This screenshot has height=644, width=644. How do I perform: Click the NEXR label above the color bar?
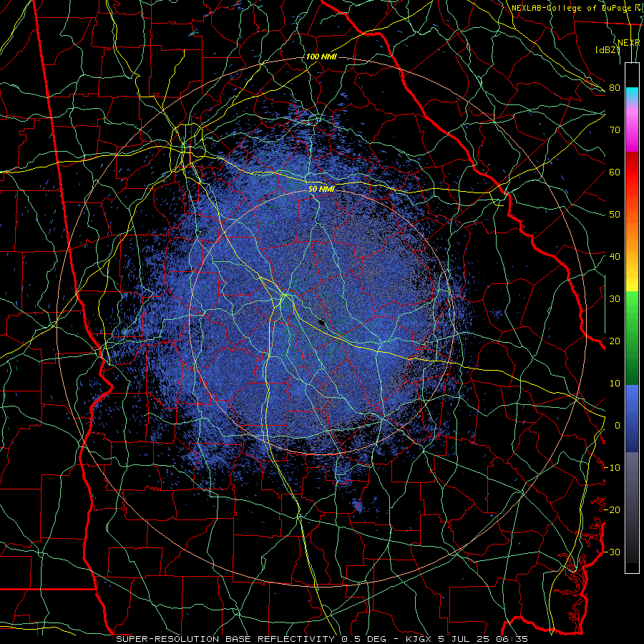(x=629, y=43)
